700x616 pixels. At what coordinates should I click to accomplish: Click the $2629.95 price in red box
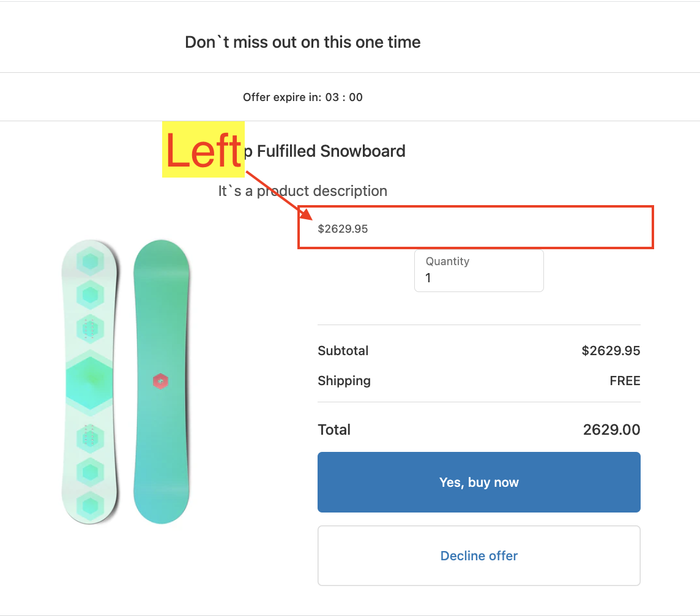(x=343, y=229)
